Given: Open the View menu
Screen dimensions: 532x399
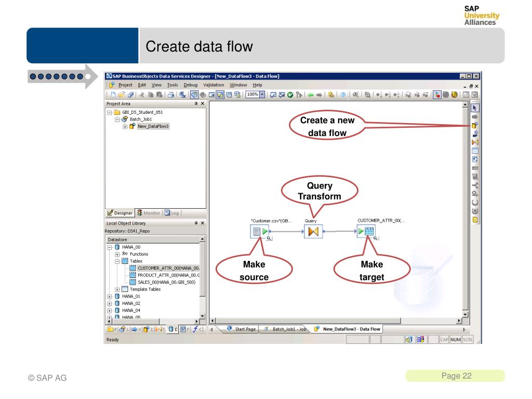Looking at the screenshot, I should [156, 85].
